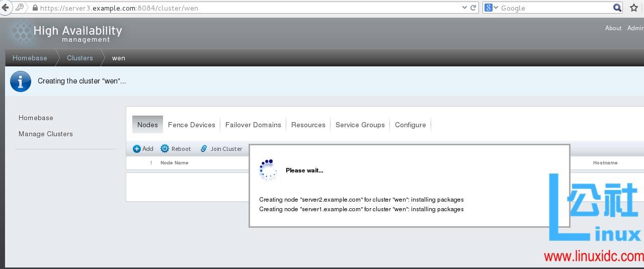
Task: Click the Join Cluster link icon
Action: [204, 149]
